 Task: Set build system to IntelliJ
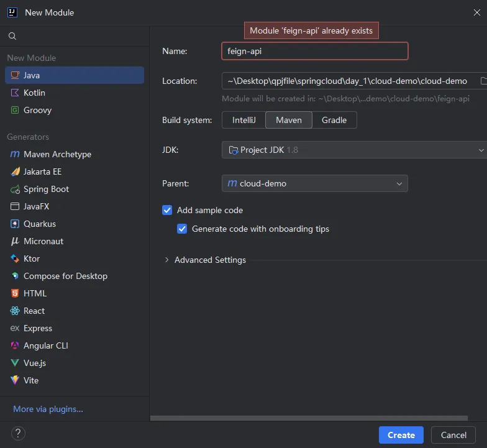pos(243,120)
